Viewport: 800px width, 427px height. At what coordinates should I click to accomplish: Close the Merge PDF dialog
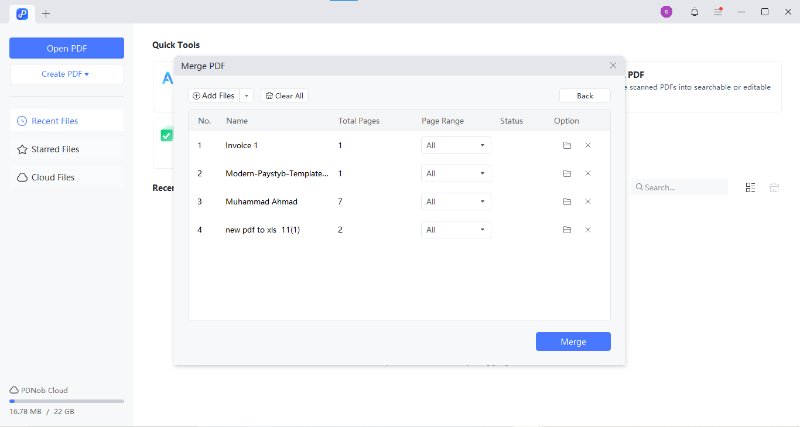tap(613, 65)
